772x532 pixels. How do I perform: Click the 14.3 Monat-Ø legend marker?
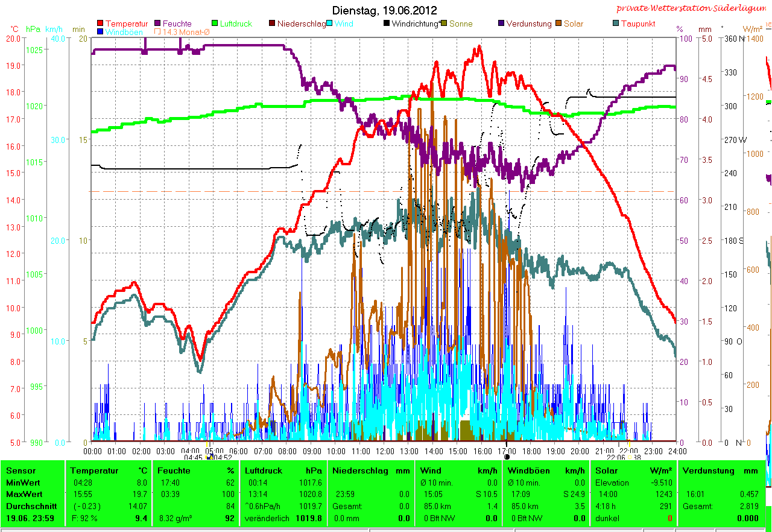158,31
